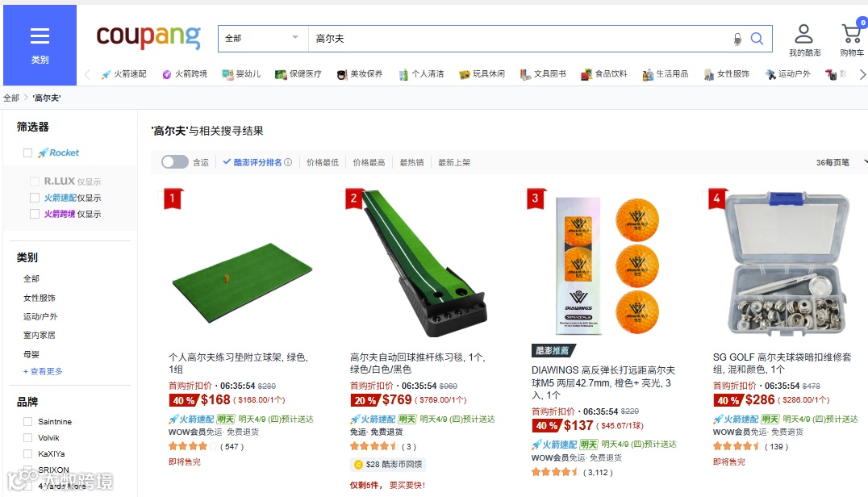Click the Coupang logo
Image resolution: width=868 pixels, height=497 pixels.
click(x=148, y=36)
